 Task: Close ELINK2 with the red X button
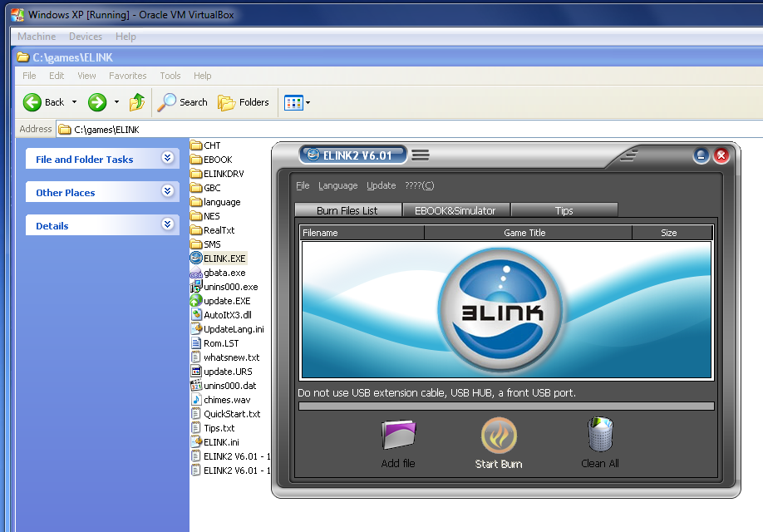click(x=721, y=155)
